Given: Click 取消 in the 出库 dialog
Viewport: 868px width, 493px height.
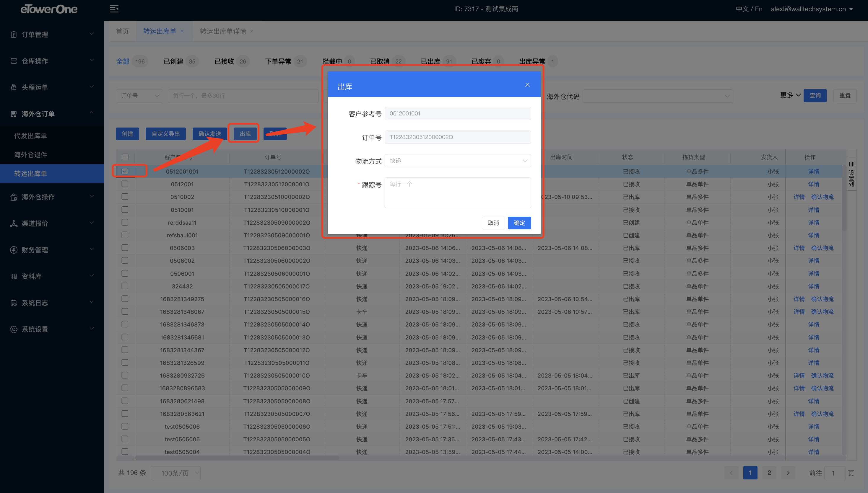Looking at the screenshot, I should click(x=493, y=223).
